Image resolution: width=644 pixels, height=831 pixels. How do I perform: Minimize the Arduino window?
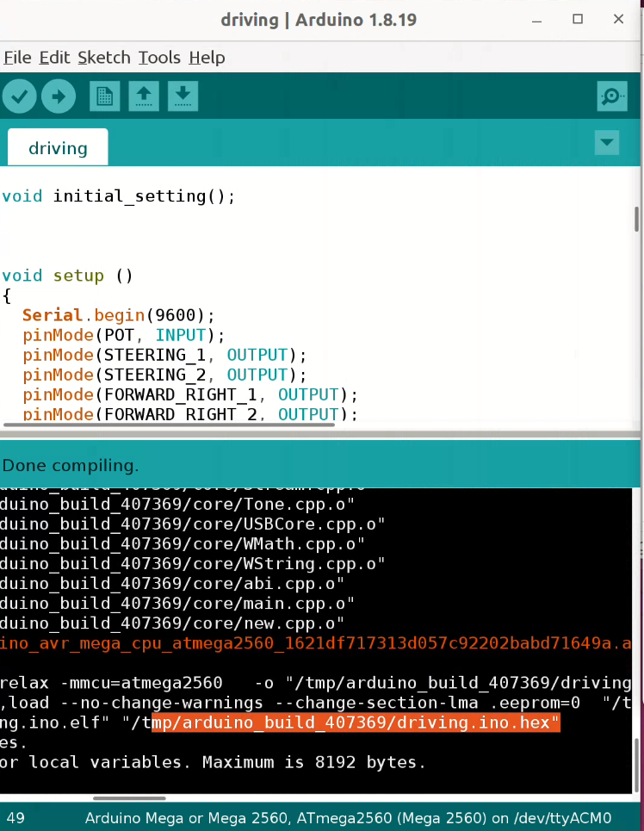click(537, 20)
